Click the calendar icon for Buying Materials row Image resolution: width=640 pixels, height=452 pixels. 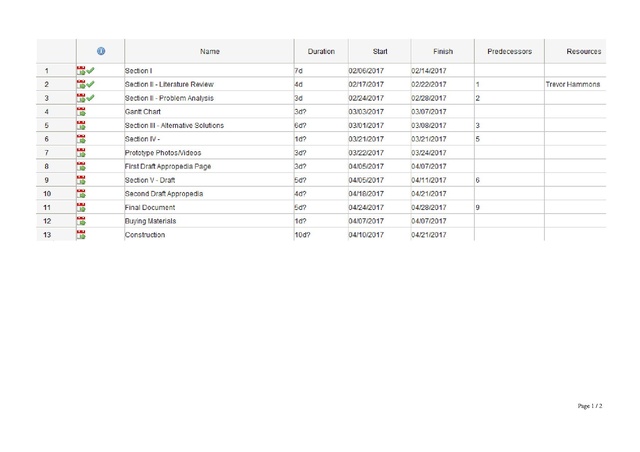(81, 221)
